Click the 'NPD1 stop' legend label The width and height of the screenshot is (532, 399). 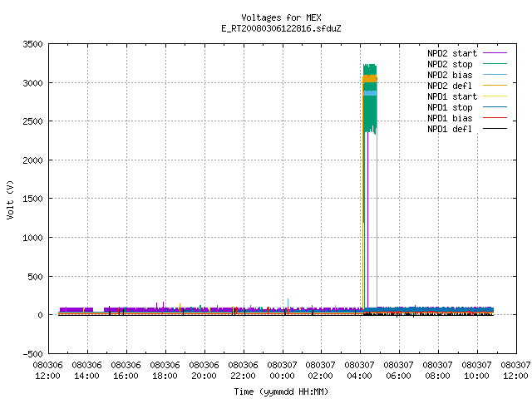[x=450, y=107]
